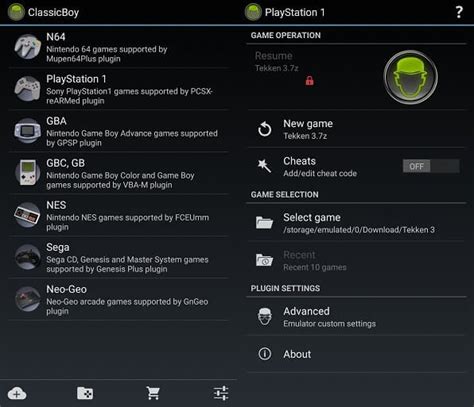Select N64 emulator entry
This screenshot has width=474, height=407.
click(119, 47)
